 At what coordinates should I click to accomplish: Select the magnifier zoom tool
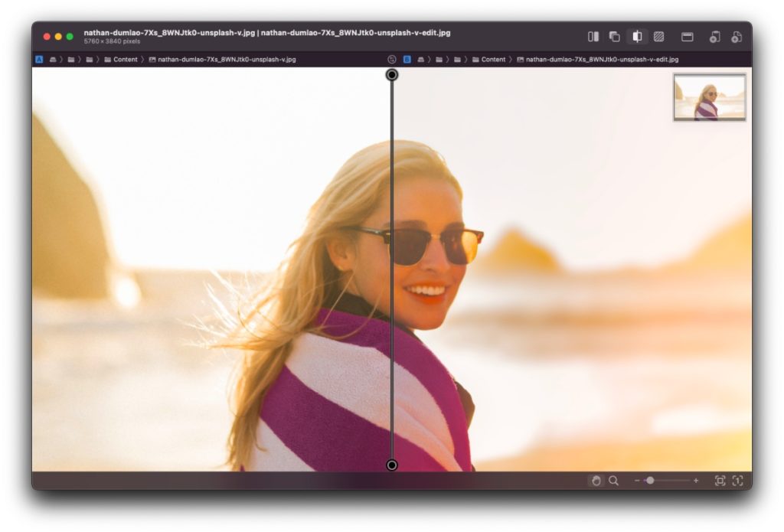613,481
